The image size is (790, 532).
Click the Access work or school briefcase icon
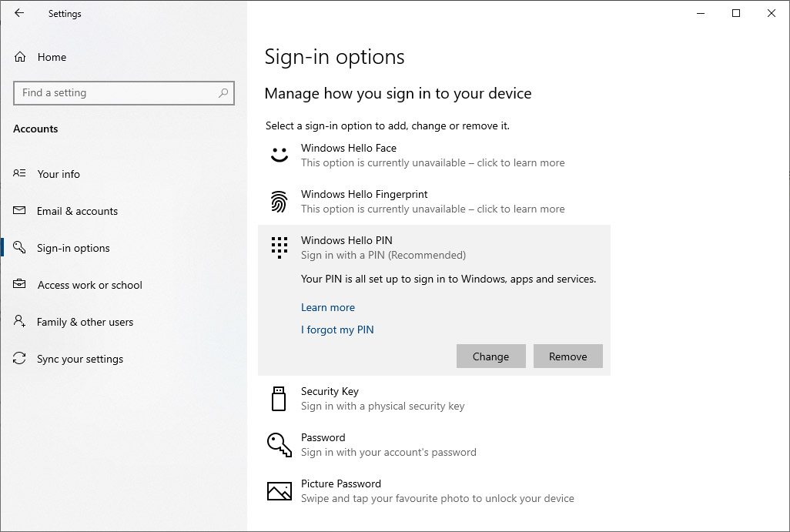pos(19,284)
